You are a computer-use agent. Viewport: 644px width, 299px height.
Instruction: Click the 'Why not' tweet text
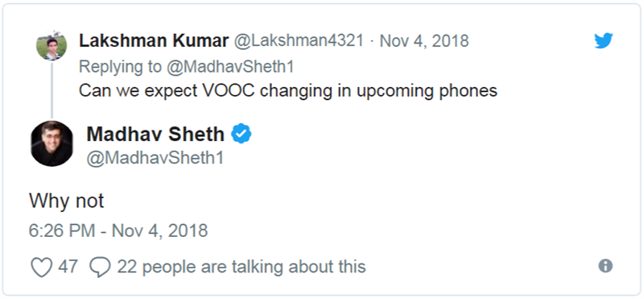point(66,201)
